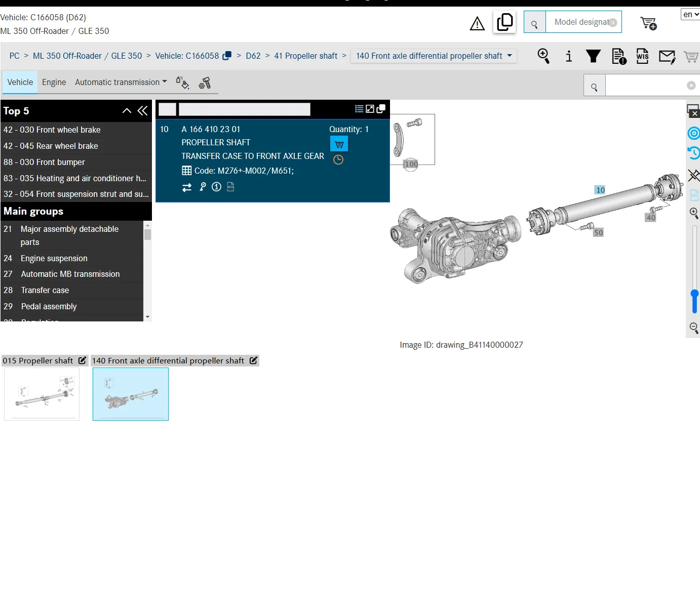The height and width of the screenshot is (616, 700).
Task: Click the close overlay window icon beside drawing
Action: (693, 111)
